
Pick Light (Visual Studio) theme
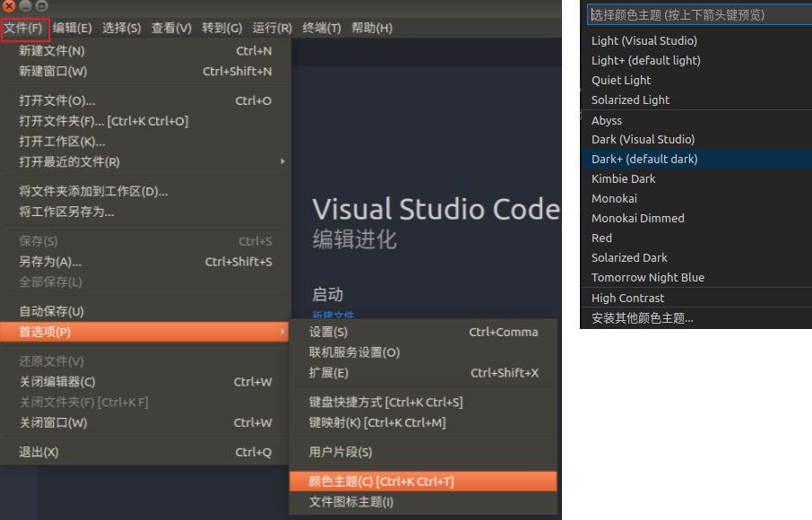[x=696, y=41]
